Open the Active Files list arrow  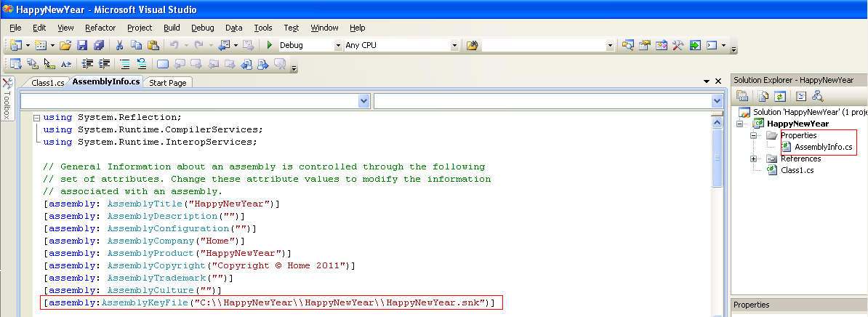coord(707,81)
